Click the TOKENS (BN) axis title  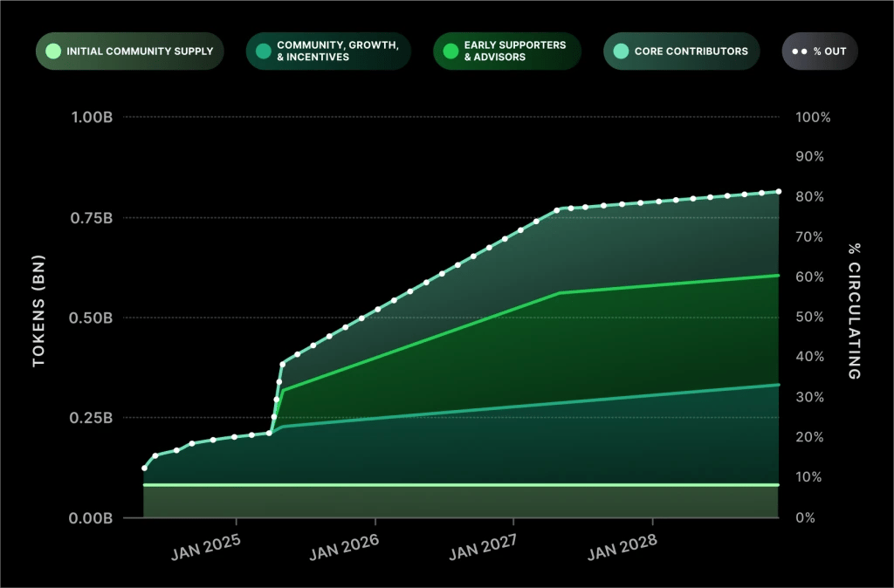38,310
